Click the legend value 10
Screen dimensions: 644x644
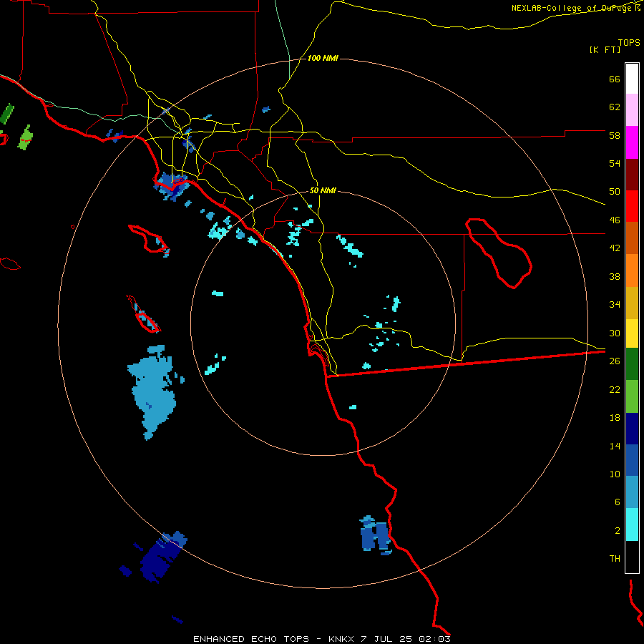pyautogui.click(x=615, y=474)
